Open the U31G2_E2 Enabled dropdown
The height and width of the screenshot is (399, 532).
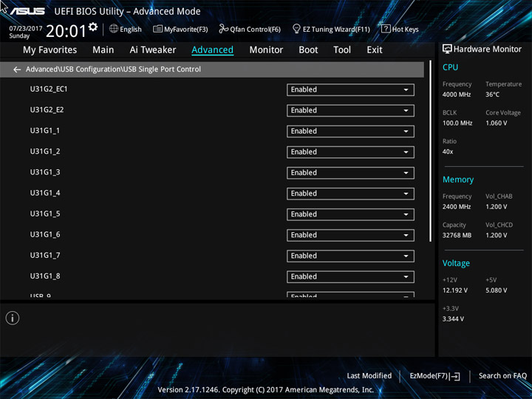coord(350,111)
